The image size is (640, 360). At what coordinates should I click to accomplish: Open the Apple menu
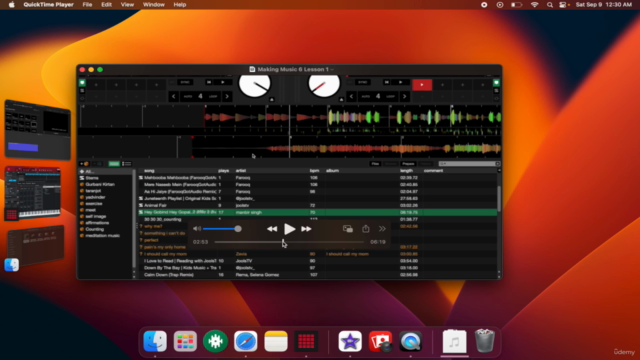pos(11,4)
